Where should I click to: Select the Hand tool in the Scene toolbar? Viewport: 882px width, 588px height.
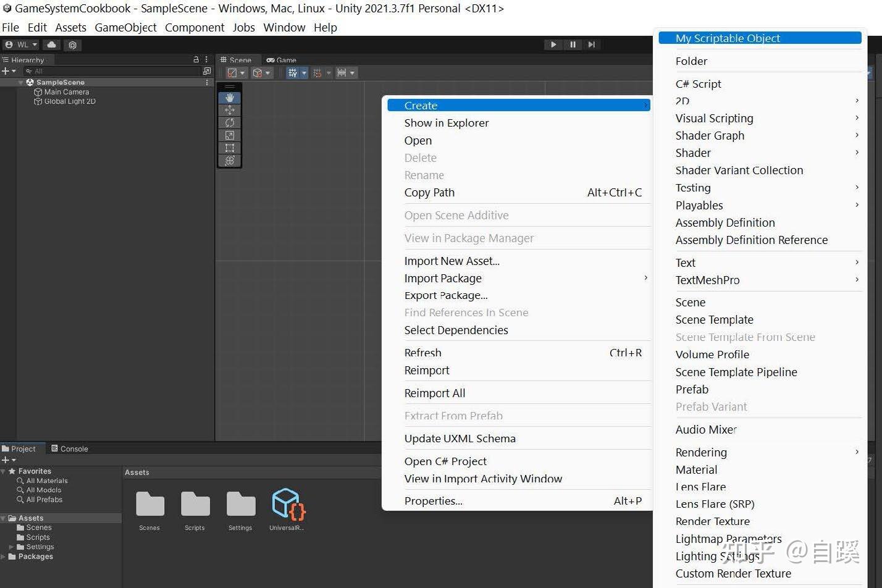[230, 97]
